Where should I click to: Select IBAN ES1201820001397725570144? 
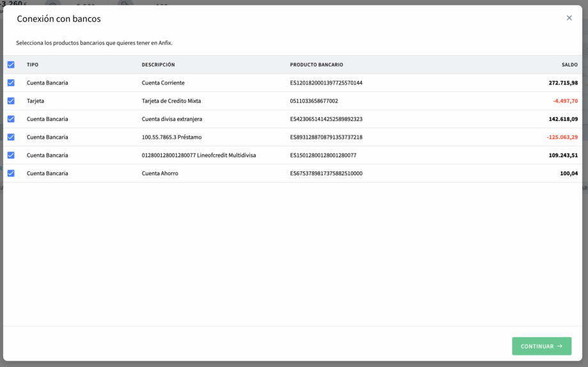click(326, 83)
